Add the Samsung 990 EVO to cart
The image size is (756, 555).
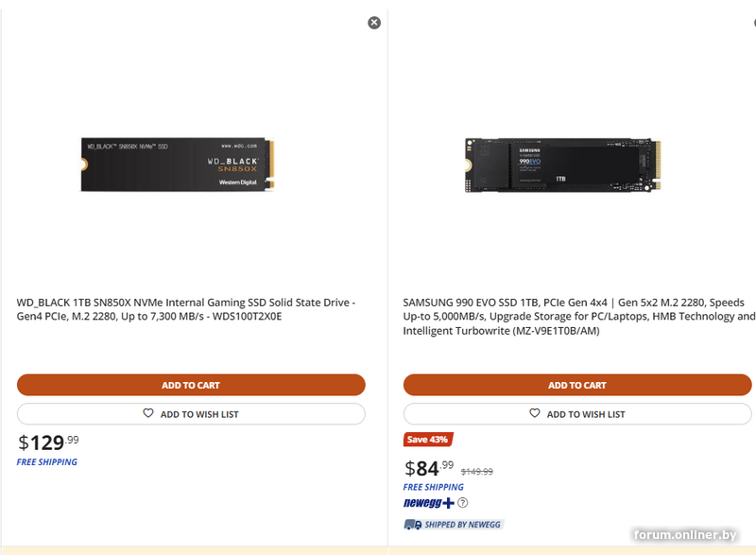(x=577, y=385)
